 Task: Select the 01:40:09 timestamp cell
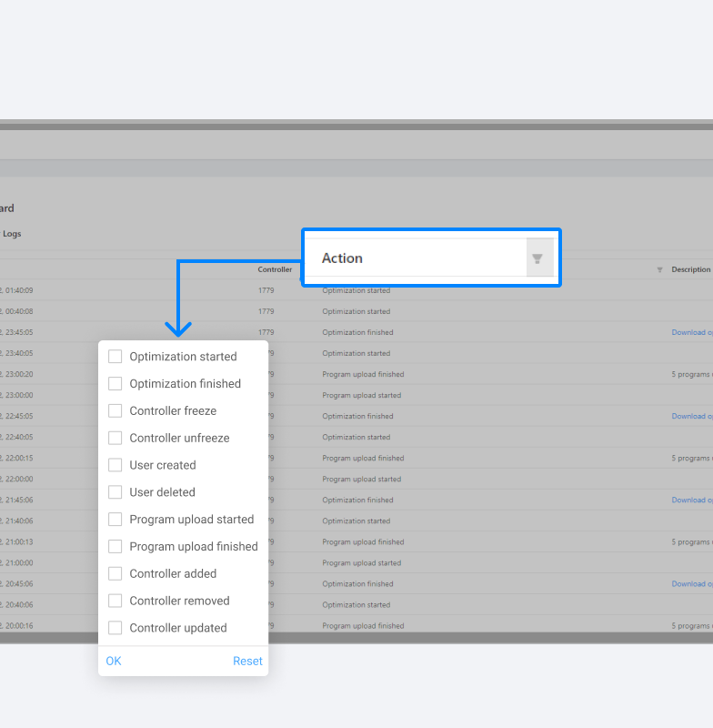coord(16,290)
